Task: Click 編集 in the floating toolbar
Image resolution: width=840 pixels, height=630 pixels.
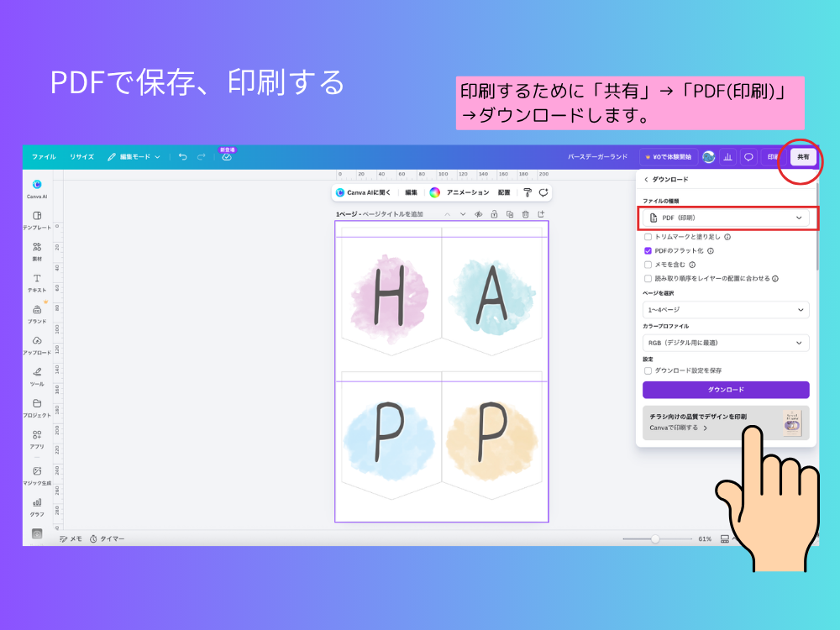Action: [412, 192]
